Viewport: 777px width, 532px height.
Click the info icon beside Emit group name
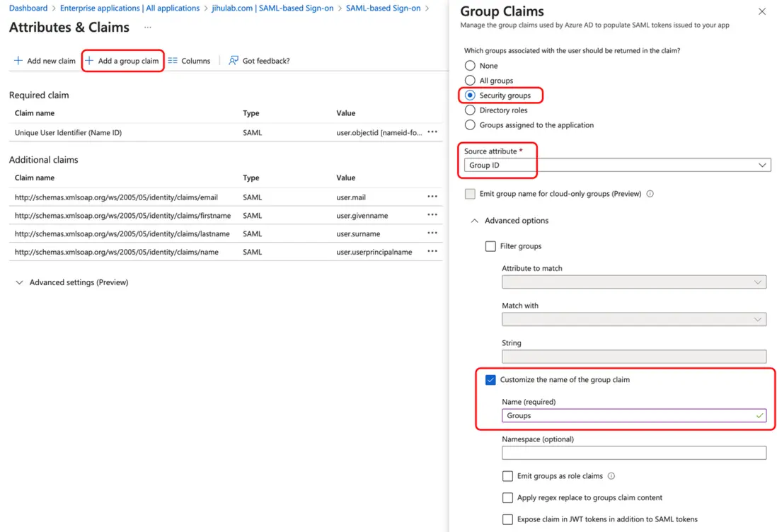[x=650, y=194]
